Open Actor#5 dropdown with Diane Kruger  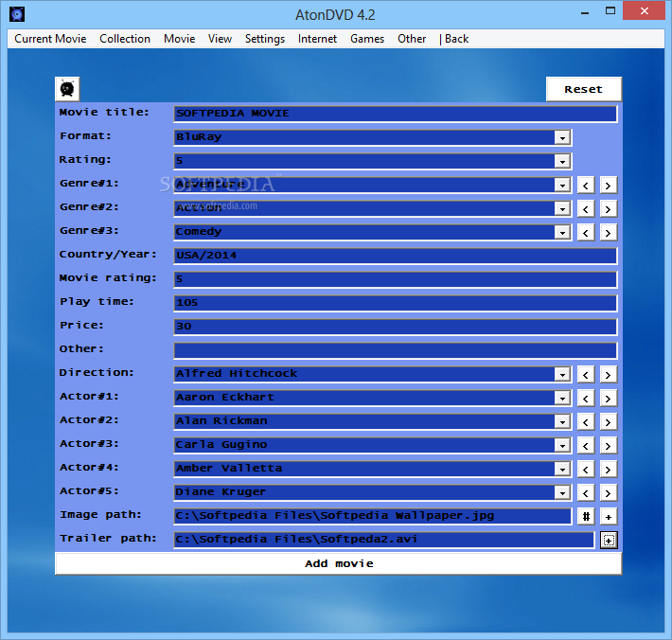[562, 492]
